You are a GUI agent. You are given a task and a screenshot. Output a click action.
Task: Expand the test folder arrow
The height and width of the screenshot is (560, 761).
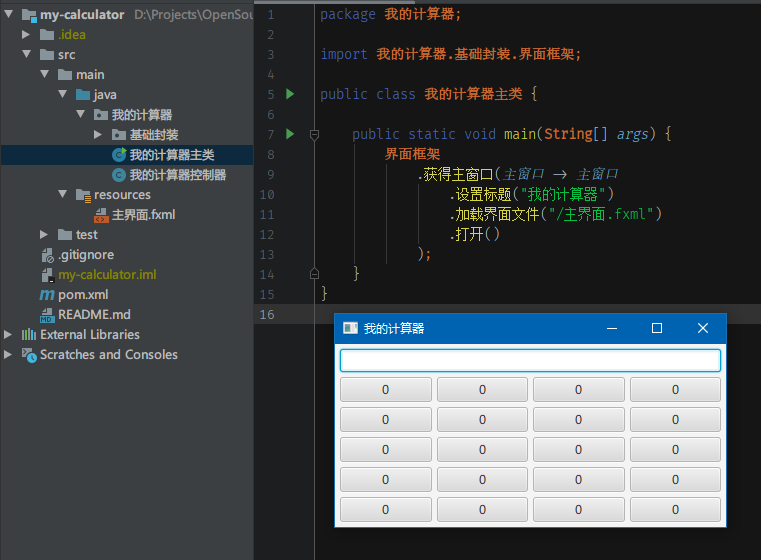(x=44, y=234)
